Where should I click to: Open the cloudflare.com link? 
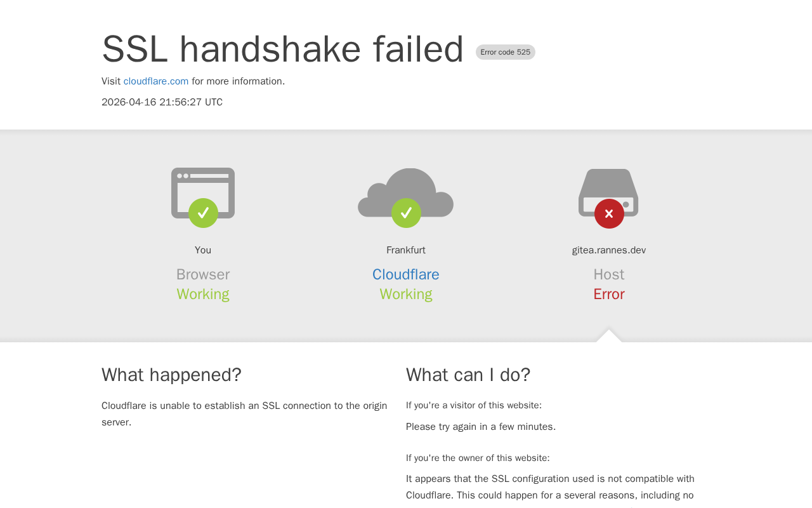pos(156,81)
